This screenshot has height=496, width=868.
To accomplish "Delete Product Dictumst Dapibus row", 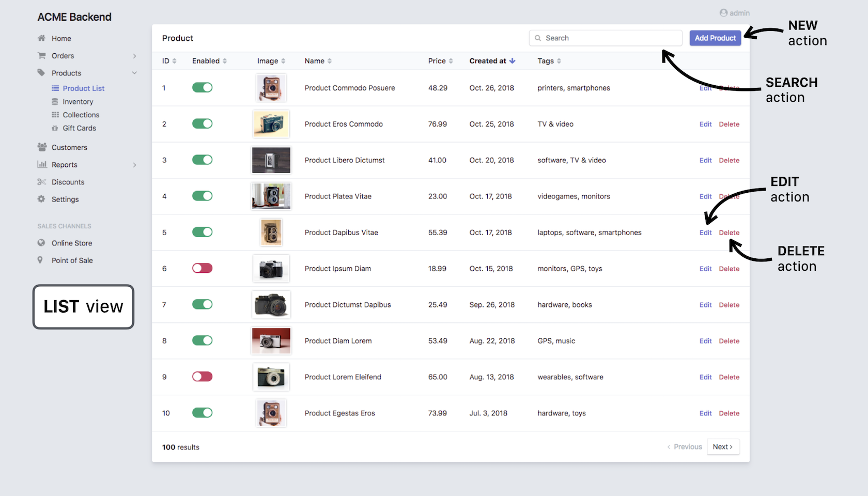I will (x=729, y=305).
